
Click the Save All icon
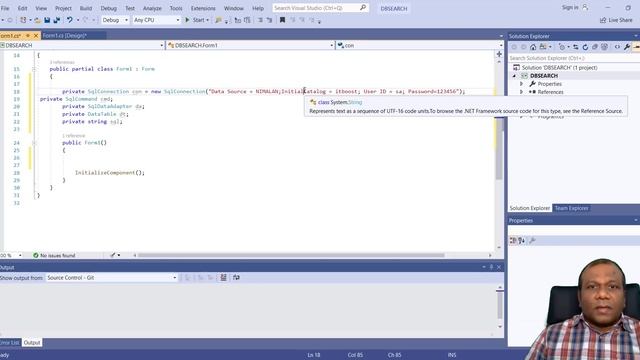56,20
